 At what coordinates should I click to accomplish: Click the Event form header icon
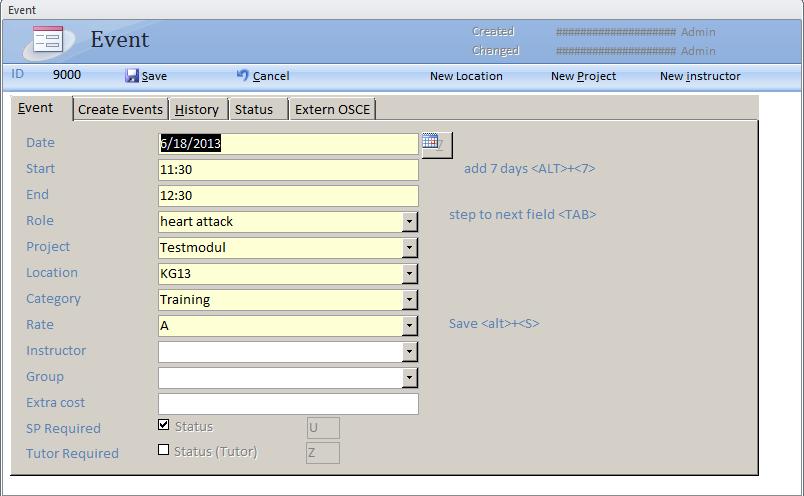pos(48,40)
